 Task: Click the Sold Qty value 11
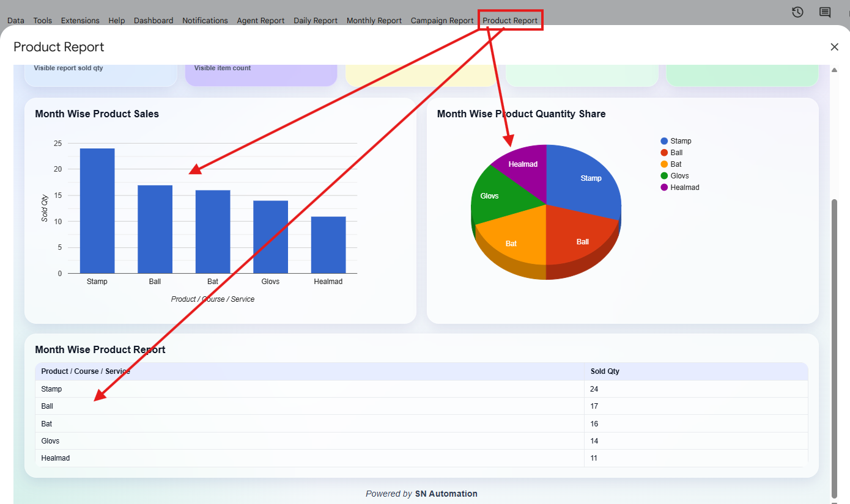(594, 458)
